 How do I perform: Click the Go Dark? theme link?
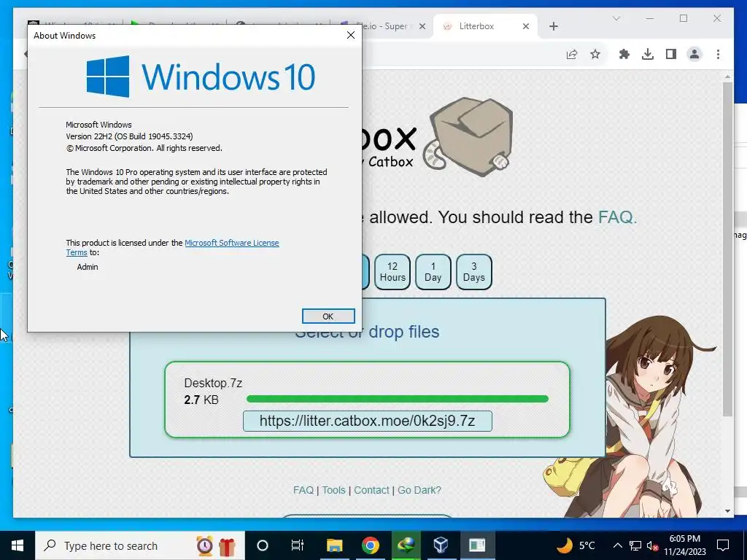[x=419, y=490]
